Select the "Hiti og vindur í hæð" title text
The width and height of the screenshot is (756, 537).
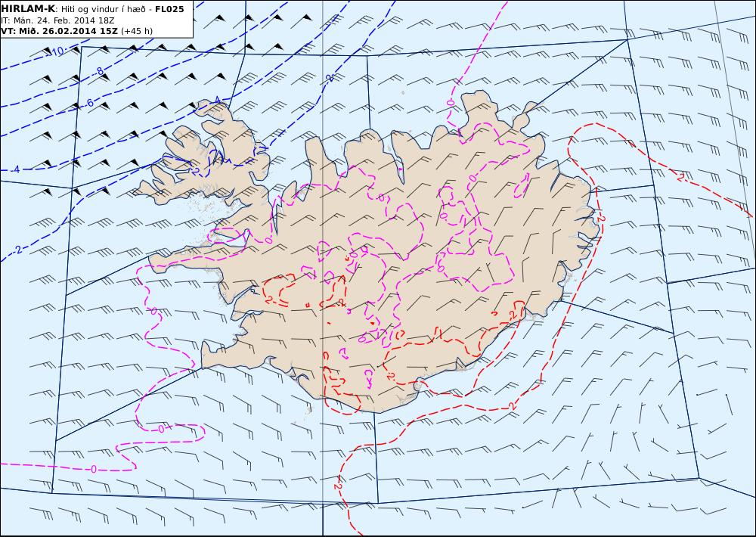[104, 9]
